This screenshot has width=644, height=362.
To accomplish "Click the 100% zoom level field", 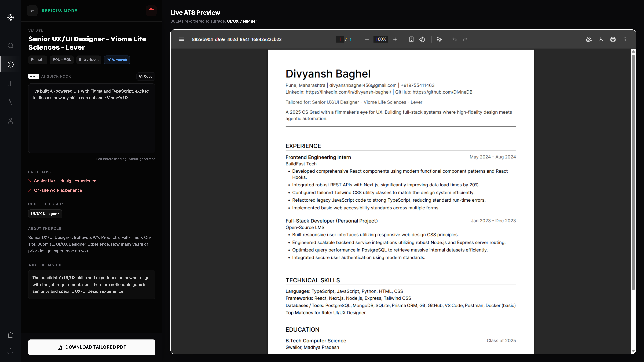I will coord(381,39).
